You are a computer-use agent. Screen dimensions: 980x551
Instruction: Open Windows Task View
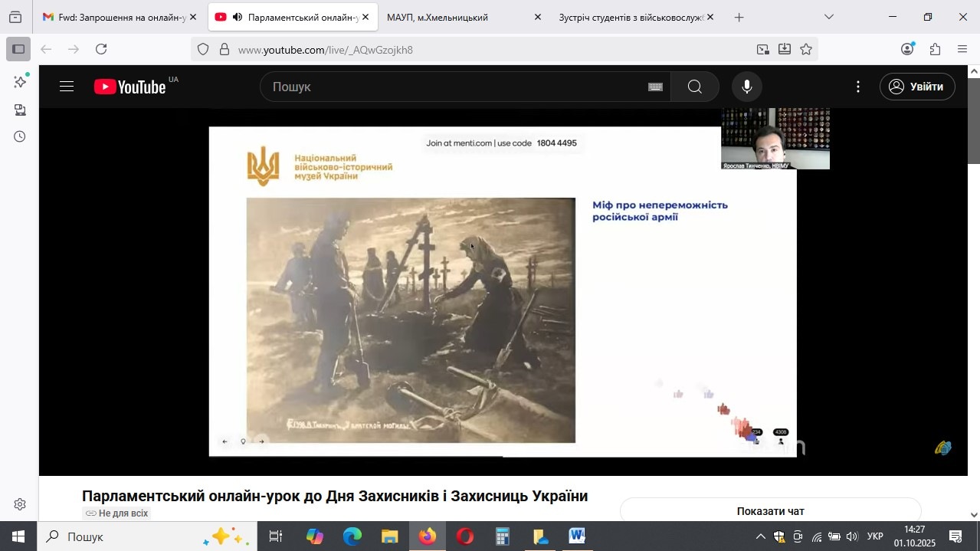pos(276,536)
